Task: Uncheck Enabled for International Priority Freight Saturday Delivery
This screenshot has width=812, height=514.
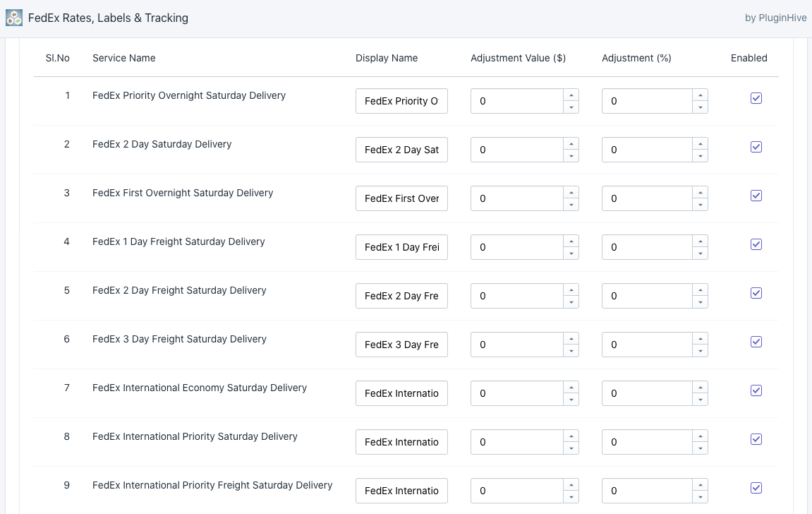Action: tap(756, 488)
